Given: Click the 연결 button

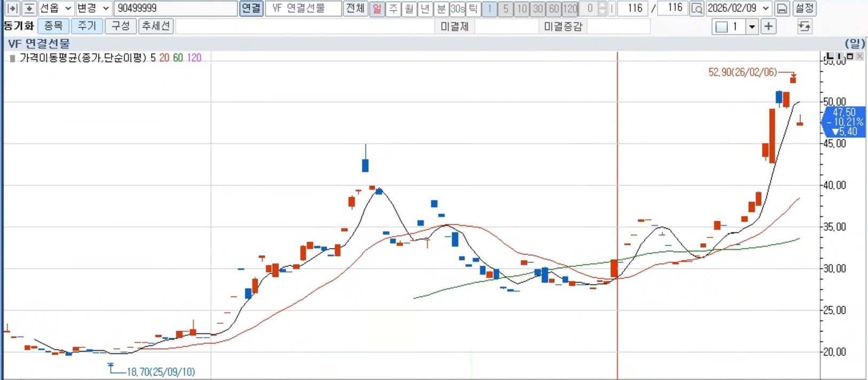Looking at the screenshot, I should 251,9.
